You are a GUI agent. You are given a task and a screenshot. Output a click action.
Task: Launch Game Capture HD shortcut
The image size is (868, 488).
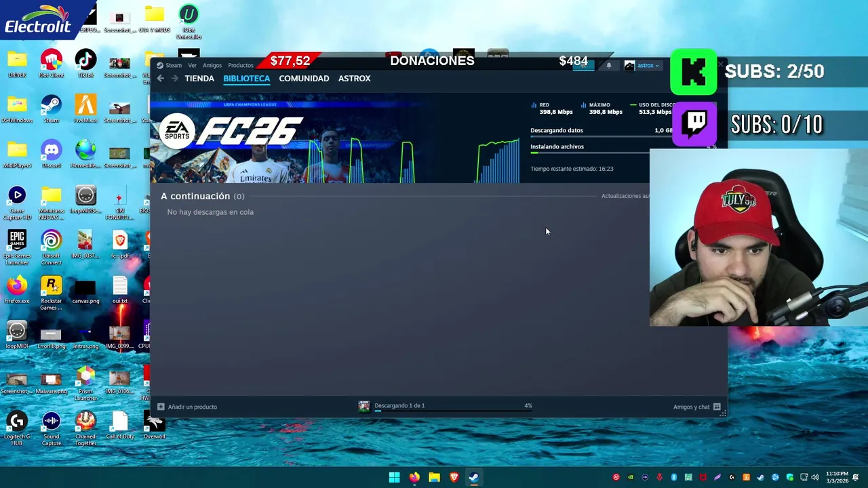[x=17, y=203]
